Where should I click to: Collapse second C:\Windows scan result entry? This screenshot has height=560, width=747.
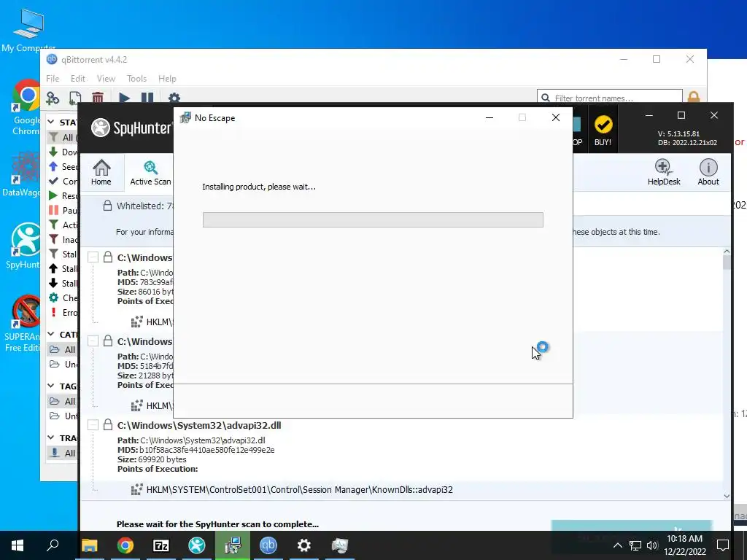[93, 341]
